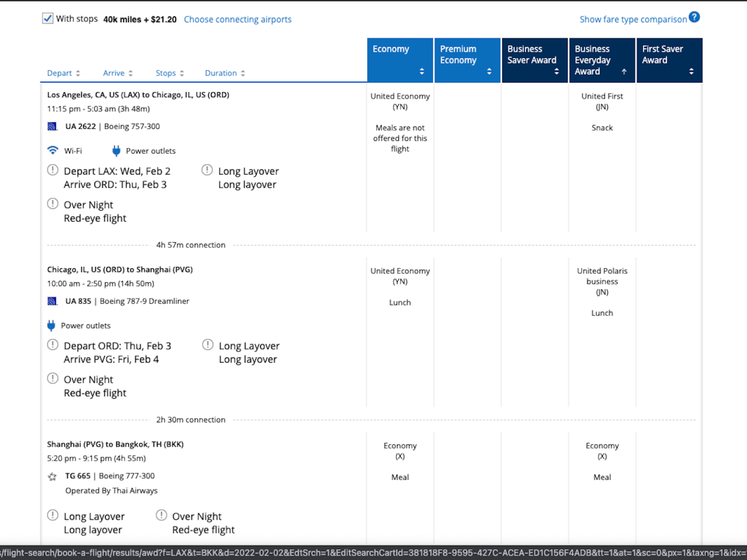Sort flights by Depart time
The width and height of the screenshot is (747, 560).
click(63, 73)
